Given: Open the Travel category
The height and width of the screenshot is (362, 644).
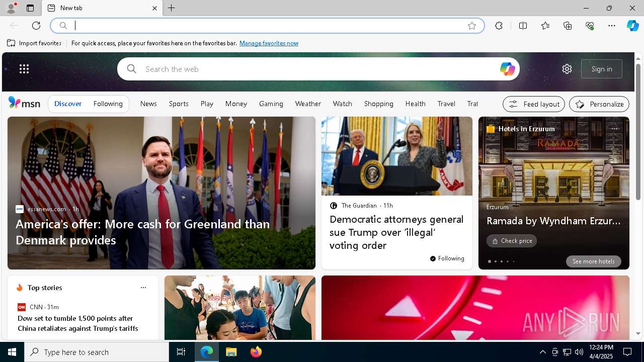Looking at the screenshot, I should click(x=446, y=104).
